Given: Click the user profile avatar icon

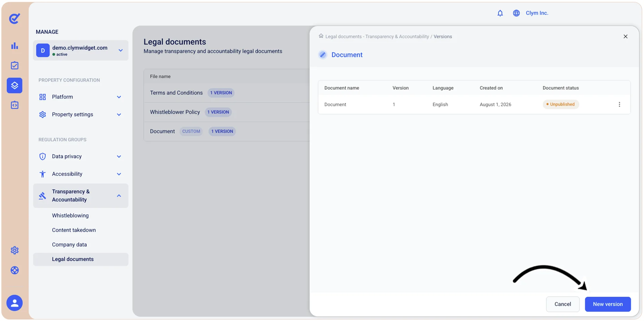Looking at the screenshot, I should coord(14,303).
